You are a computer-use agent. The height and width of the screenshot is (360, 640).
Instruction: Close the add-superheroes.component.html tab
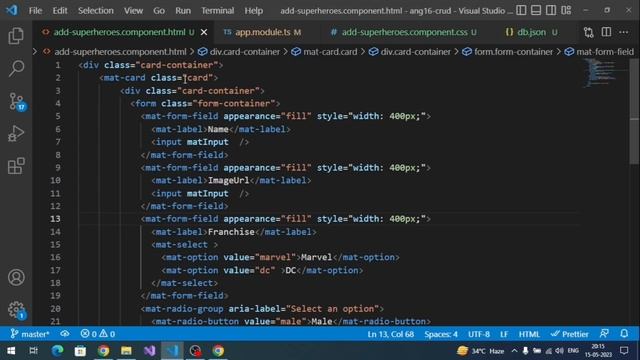204,32
